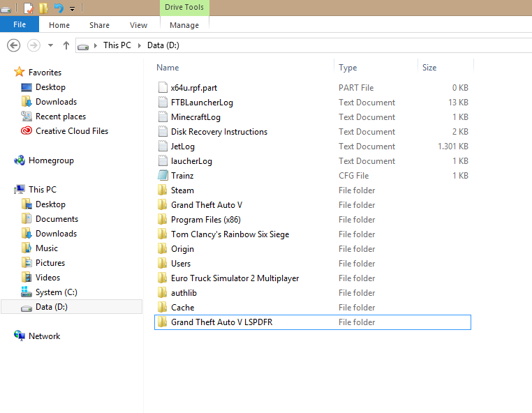Click the Steam folder icon

pos(163,190)
